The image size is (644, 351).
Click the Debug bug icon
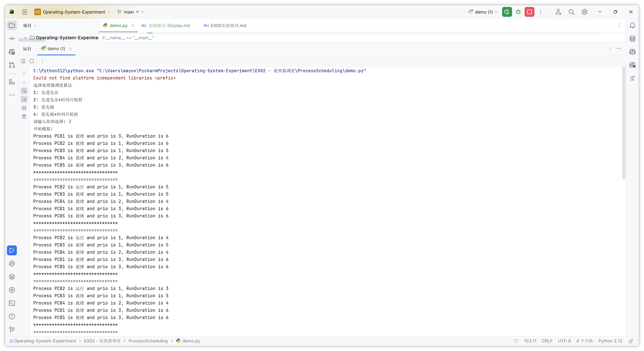coord(518,12)
